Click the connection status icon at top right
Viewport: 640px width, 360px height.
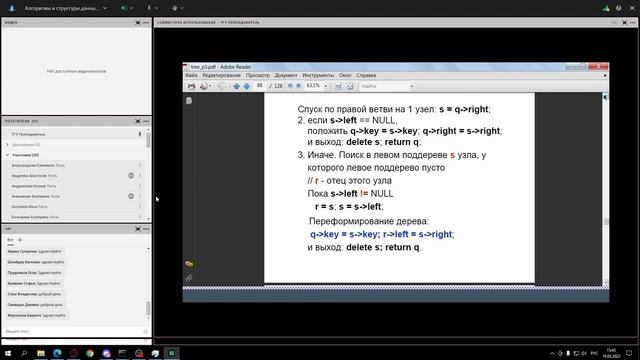point(606,8)
